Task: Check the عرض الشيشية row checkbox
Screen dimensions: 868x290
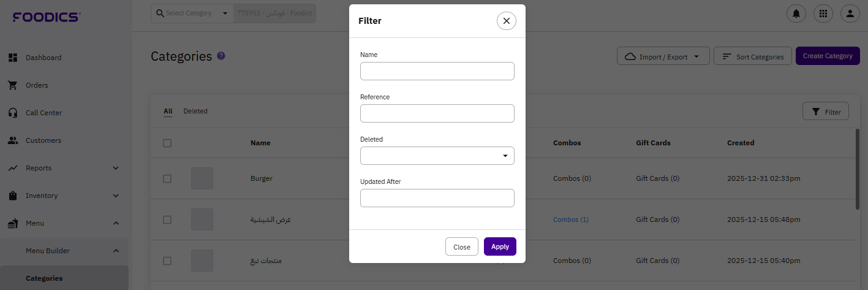Action: 167,219
